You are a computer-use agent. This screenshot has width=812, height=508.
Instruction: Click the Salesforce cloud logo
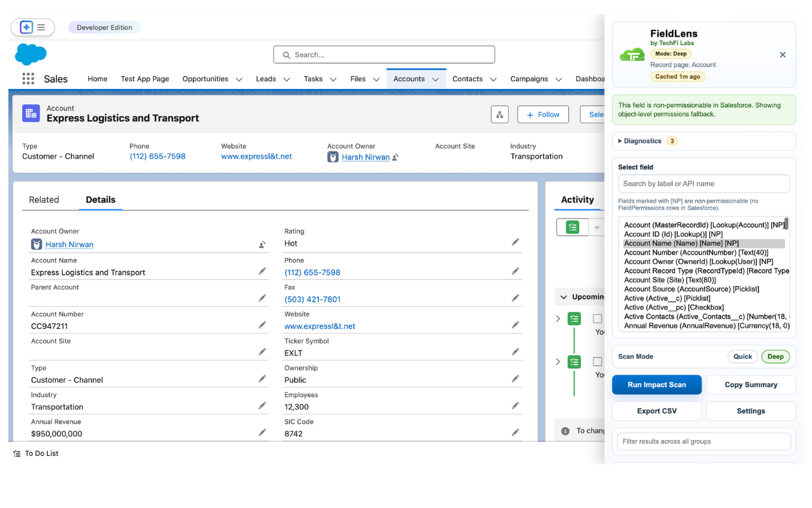pyautogui.click(x=30, y=55)
